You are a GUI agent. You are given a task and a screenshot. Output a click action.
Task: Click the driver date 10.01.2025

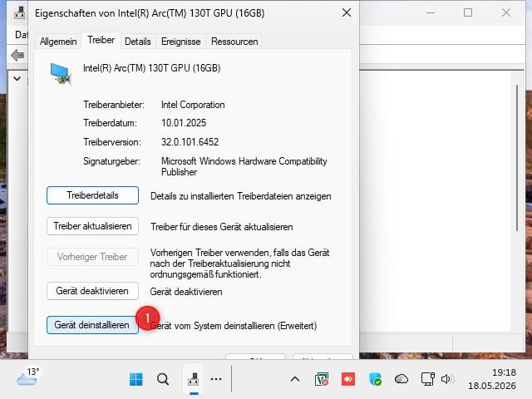(x=184, y=123)
